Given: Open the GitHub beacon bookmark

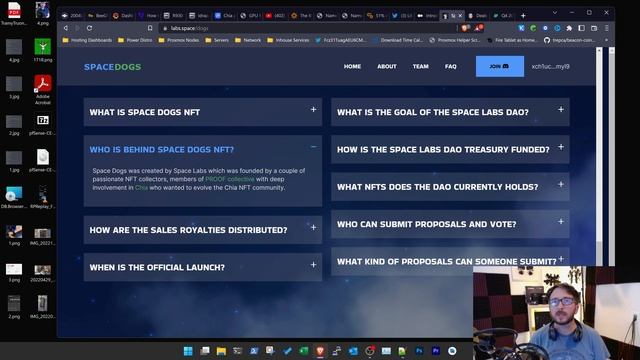Looking at the screenshot, I should pyautogui.click(x=571, y=40).
